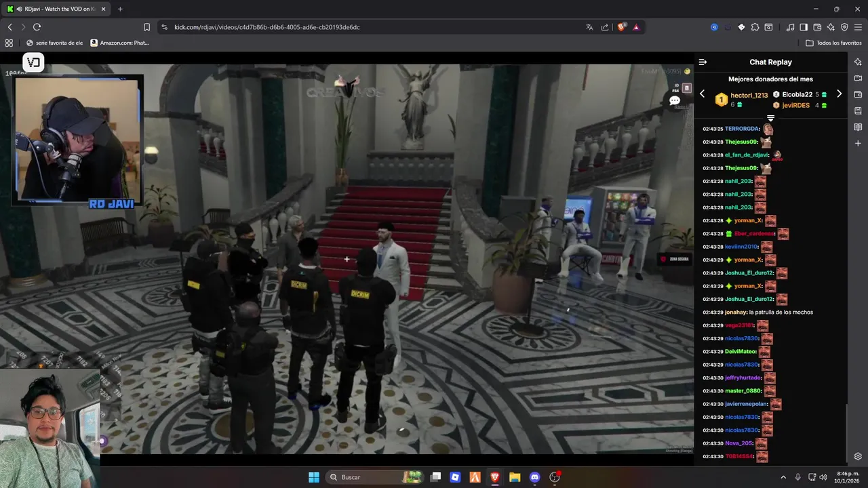The image size is (868, 488).
Task: Go back to previous page
Action: 9,27
